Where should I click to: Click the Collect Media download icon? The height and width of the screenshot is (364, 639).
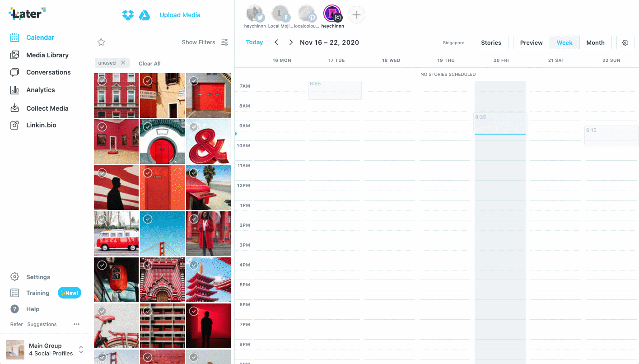tap(15, 108)
